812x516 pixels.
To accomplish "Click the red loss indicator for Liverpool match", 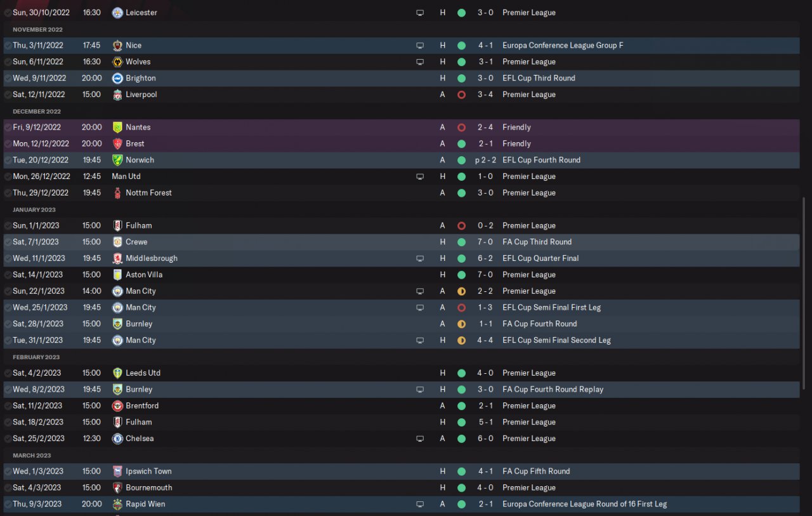I will [461, 95].
